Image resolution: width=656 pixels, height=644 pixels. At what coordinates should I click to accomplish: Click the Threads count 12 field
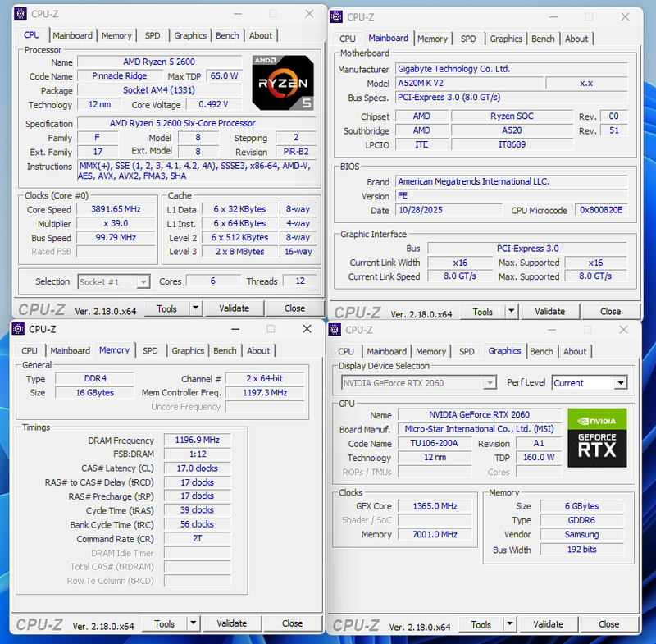pos(300,281)
